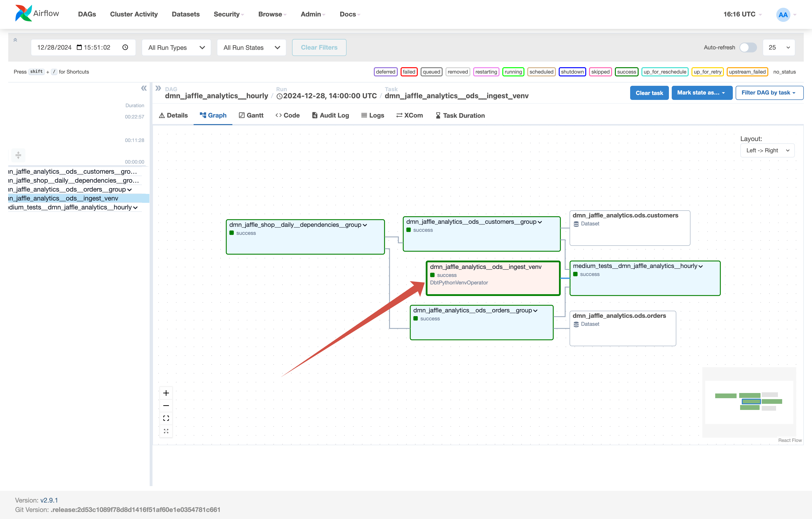Screen dimensions: 812x519
Task: Click the fit view icon in graph controls
Action: click(x=166, y=418)
